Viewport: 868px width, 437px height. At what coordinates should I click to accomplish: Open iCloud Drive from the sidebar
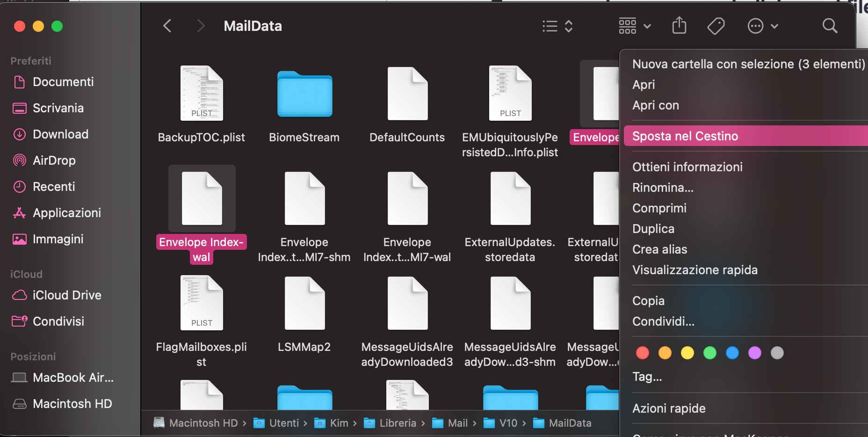click(x=67, y=295)
